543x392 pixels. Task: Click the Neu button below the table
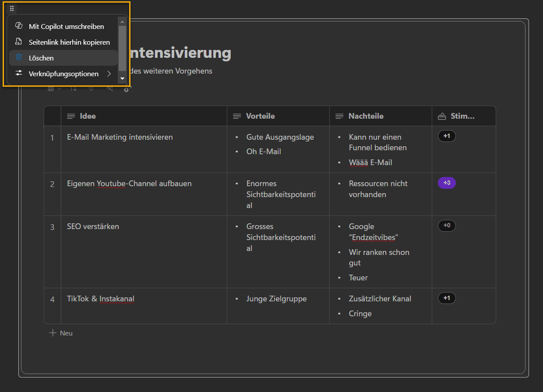click(61, 333)
